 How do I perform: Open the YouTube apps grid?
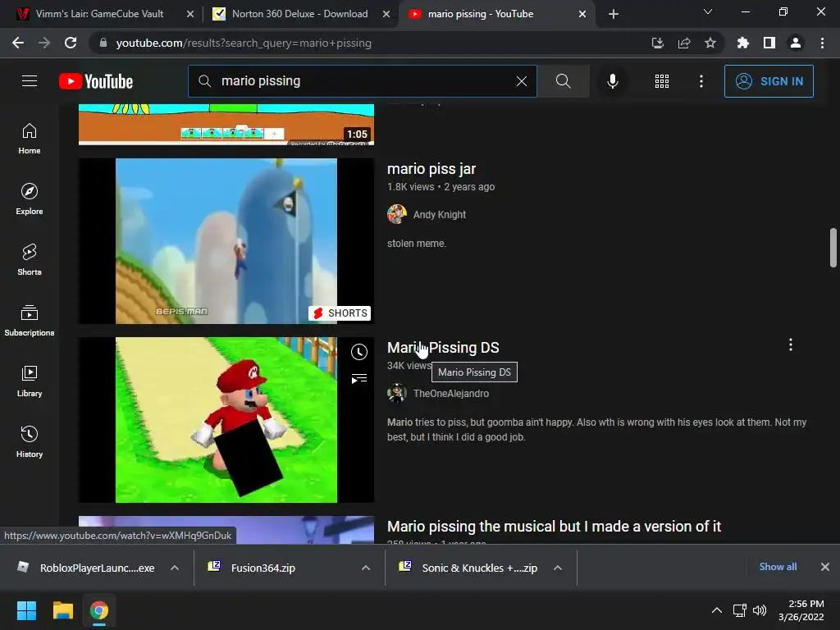pyautogui.click(x=662, y=81)
